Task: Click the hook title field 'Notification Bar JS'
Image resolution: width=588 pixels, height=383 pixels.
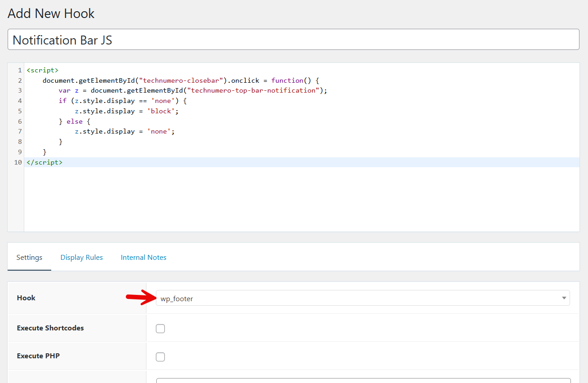Action: coord(293,40)
